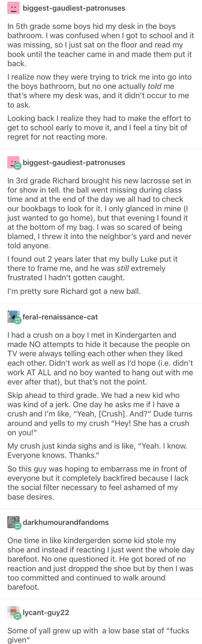202x644 pixels.
Task: Click the reblog badge beside lycant-guy22
Action: coord(17,616)
